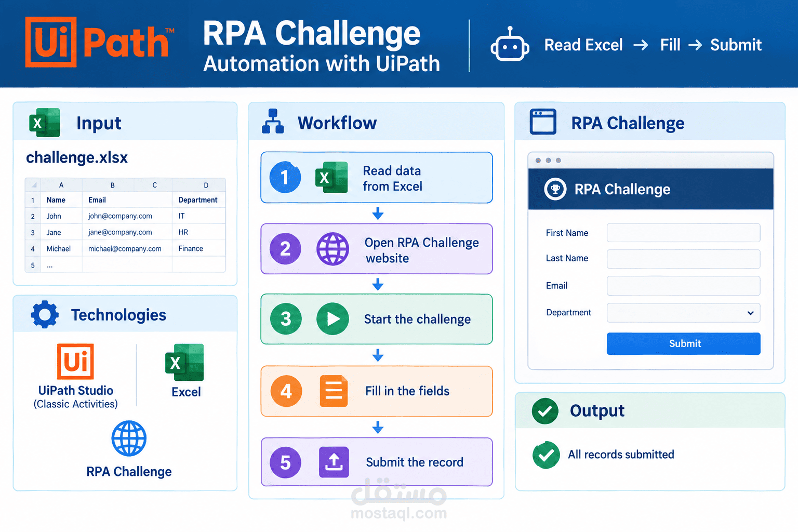
Task: Select the "HR" cell in the spreadsheet
Action: pos(198,232)
